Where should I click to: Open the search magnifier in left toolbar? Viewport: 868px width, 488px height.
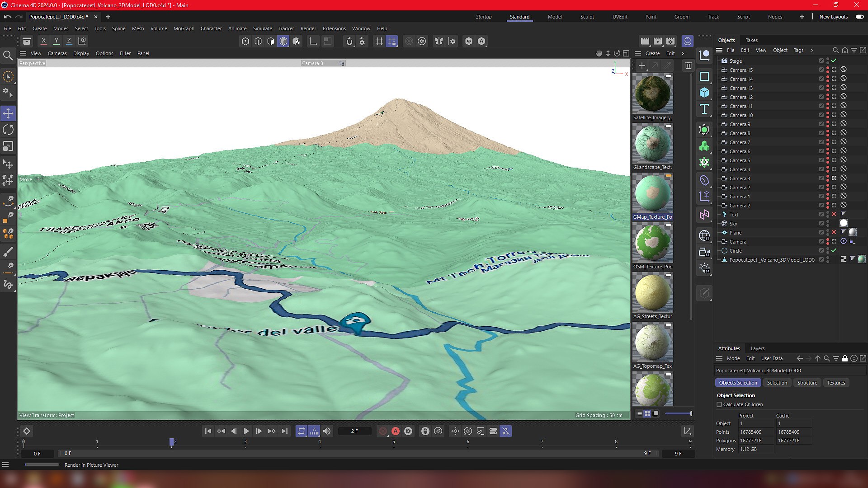[x=8, y=56]
